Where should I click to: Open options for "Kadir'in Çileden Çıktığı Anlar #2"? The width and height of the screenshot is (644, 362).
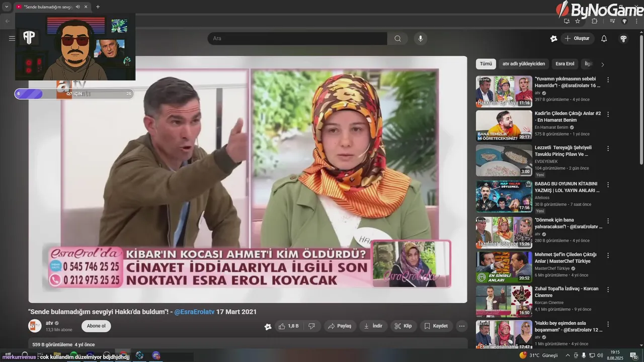tap(608, 115)
